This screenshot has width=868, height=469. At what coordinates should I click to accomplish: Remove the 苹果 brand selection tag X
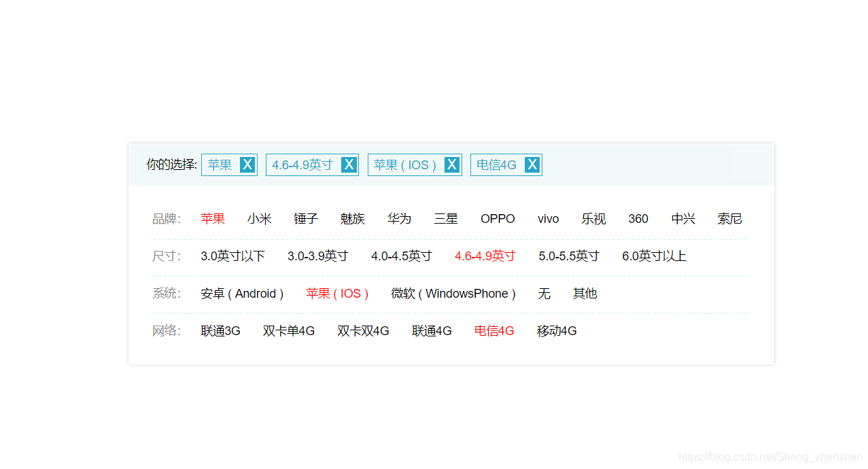(247, 164)
